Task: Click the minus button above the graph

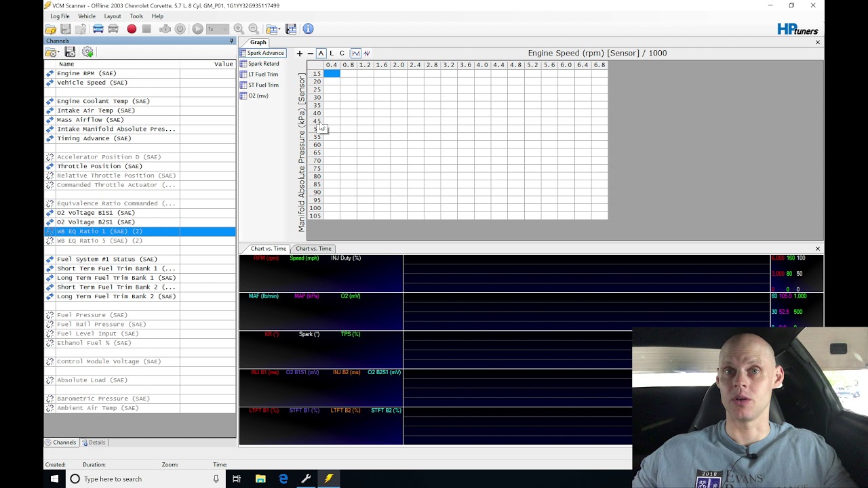Action: 311,54
